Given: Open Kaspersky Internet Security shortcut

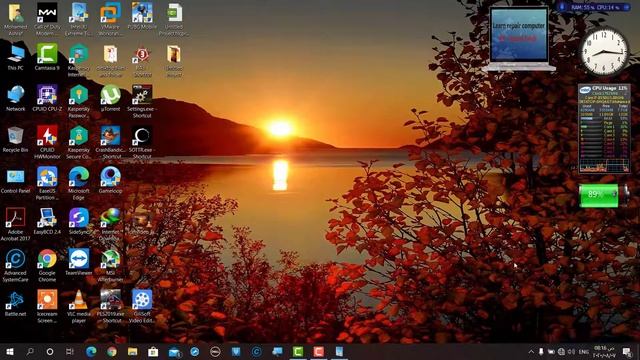Looking at the screenshot, I should click(x=78, y=60).
